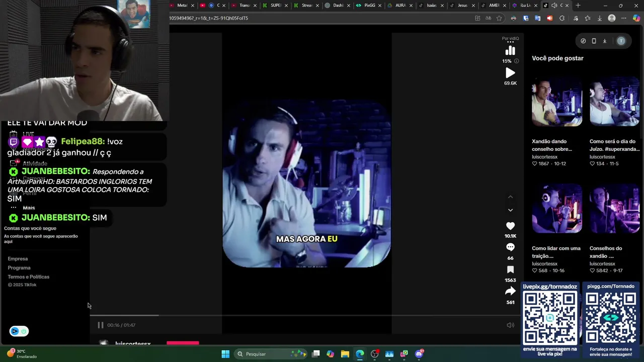Click the info icon next to 15%
Viewport: 644px width, 362px height.
516,61
